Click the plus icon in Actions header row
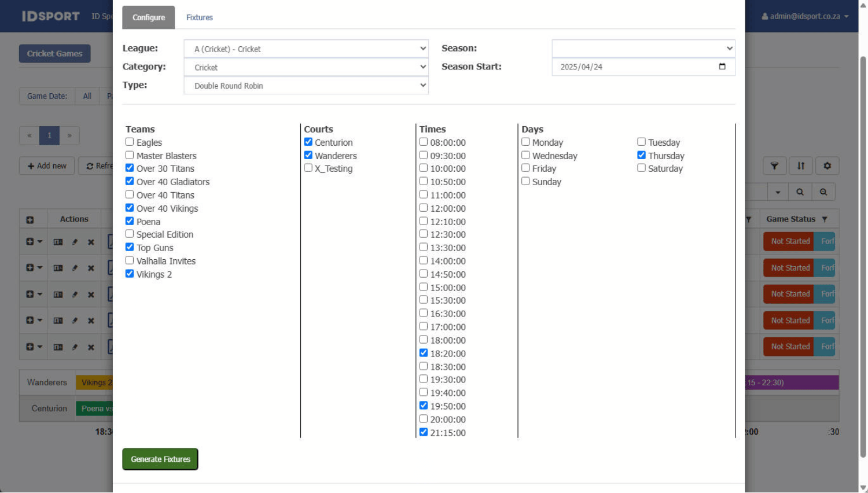Viewport: 868px width, 493px height. point(30,220)
